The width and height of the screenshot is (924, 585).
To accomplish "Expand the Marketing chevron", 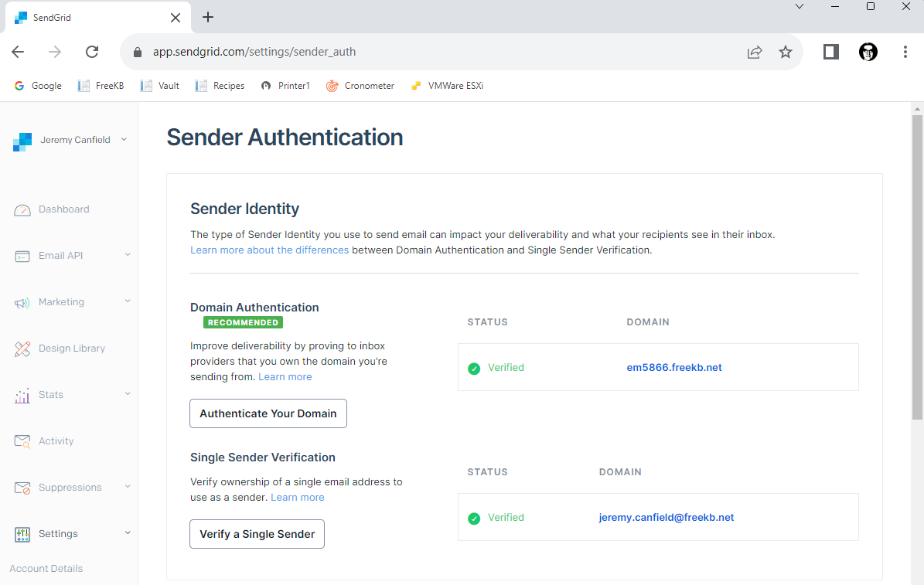I will (128, 301).
